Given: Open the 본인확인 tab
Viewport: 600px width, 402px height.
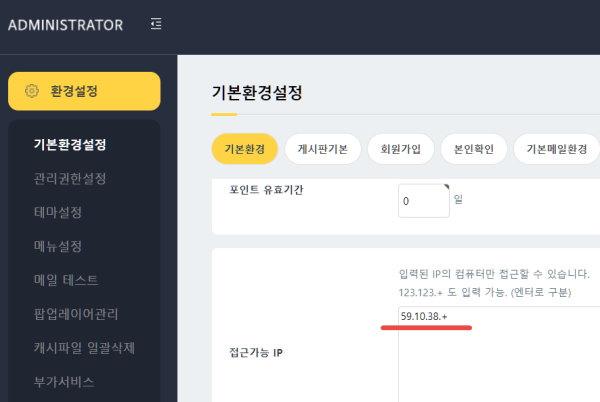Looking at the screenshot, I should pos(473,148).
